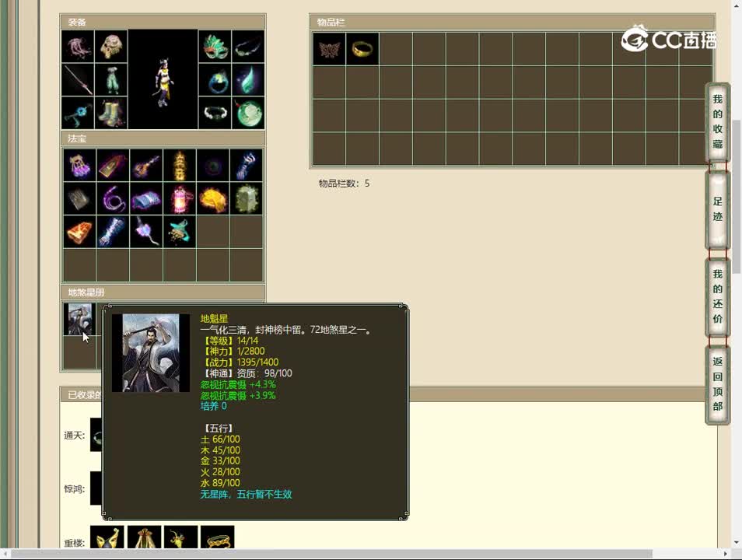The image size is (742, 560).
Task: Open 我的还价 side button
Action: pyautogui.click(x=717, y=297)
